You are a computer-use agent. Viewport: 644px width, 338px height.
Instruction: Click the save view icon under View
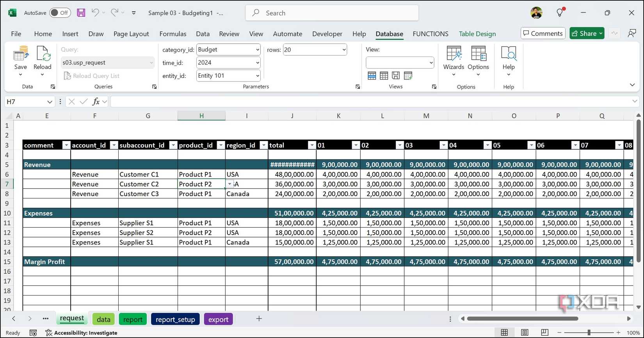(396, 76)
